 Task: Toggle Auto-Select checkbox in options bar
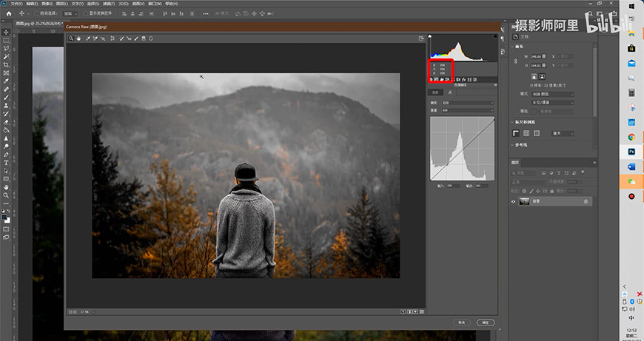(x=36, y=13)
